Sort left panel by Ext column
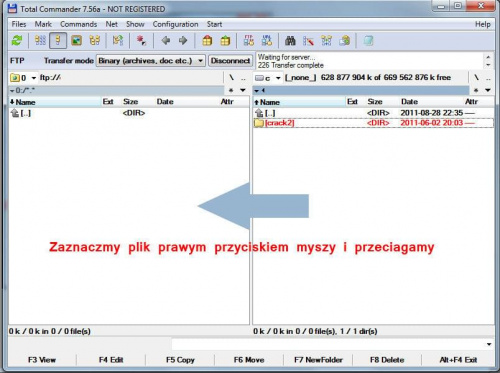Viewport: 500px width, 373px height. coord(111,102)
